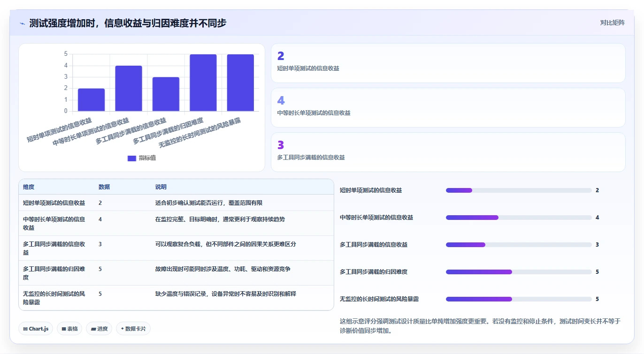The width and height of the screenshot is (644, 354).
Task: Click the 对比矩阵 label in header
Action: (x=613, y=23)
